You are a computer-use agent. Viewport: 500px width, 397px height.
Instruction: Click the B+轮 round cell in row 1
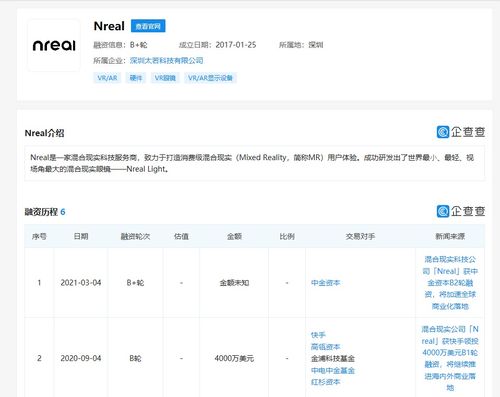[135, 283]
